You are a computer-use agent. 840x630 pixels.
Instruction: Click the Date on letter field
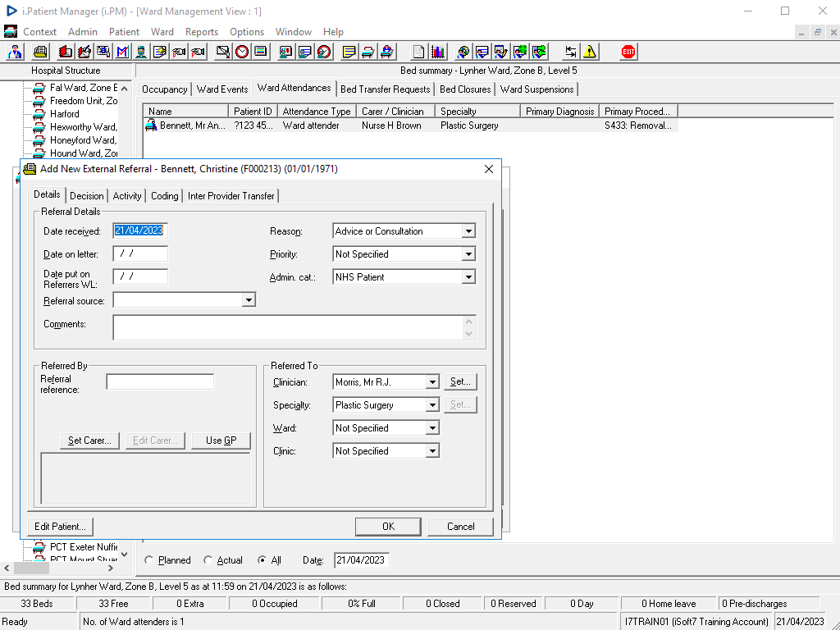[140, 253]
